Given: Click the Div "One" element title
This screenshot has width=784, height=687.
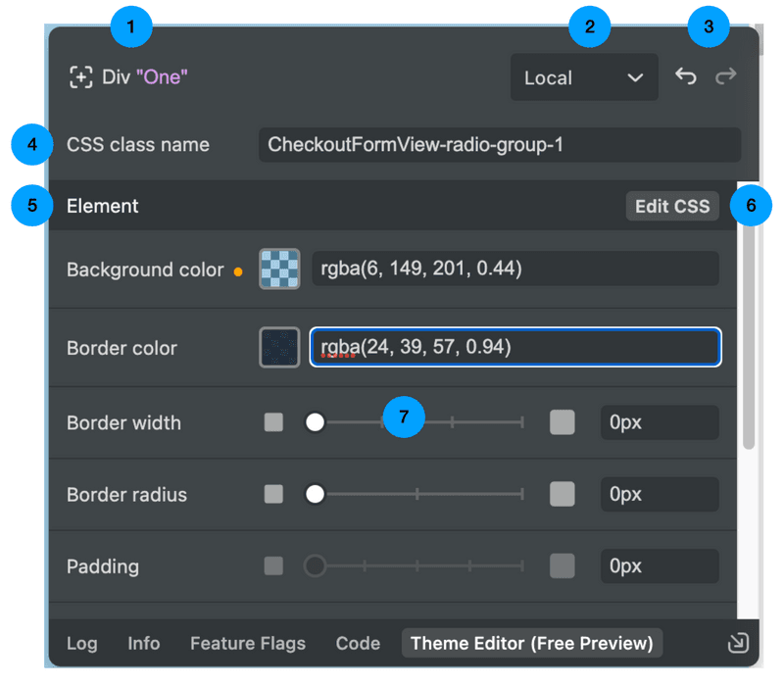Looking at the screenshot, I should pos(144,77).
